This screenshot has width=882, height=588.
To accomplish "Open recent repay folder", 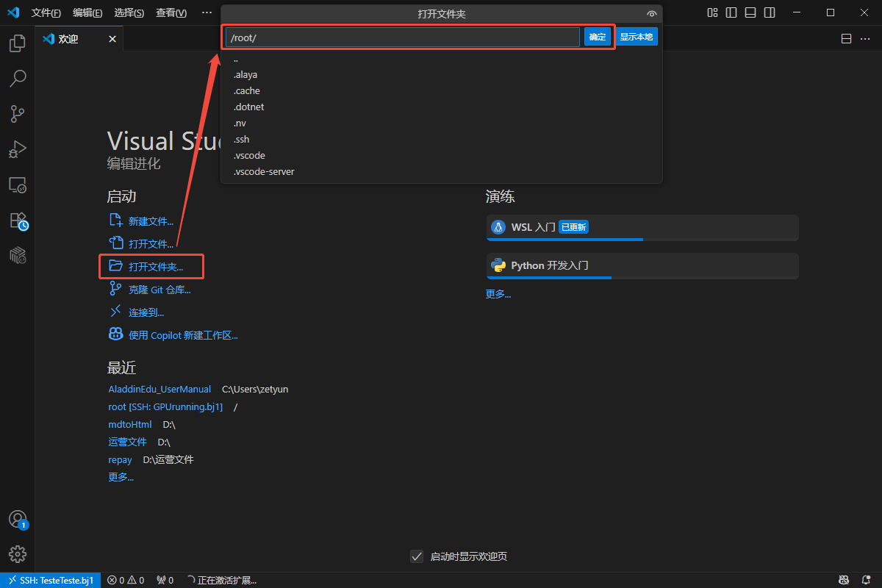I will point(120,459).
